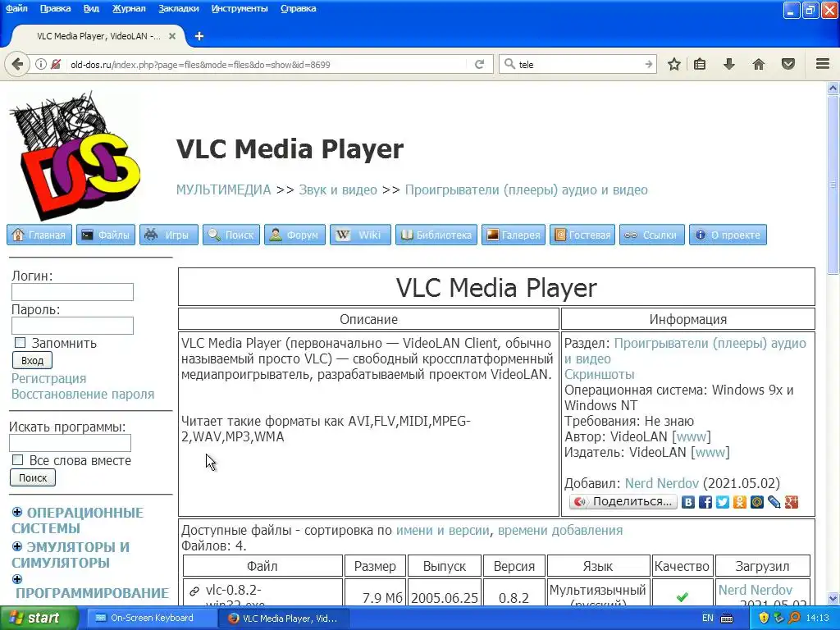Open the hamburger menu button
This screenshot has height=630, width=840.
(x=823, y=64)
